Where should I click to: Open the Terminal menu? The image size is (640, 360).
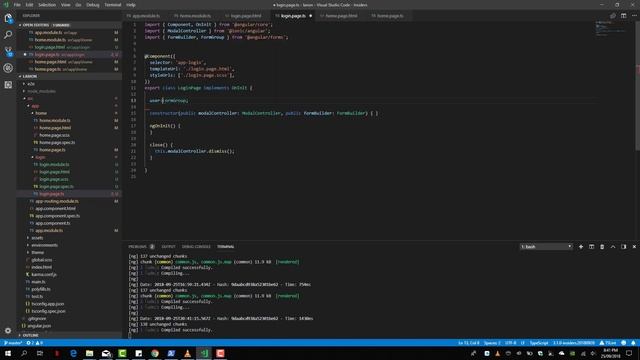[x=113, y=5]
